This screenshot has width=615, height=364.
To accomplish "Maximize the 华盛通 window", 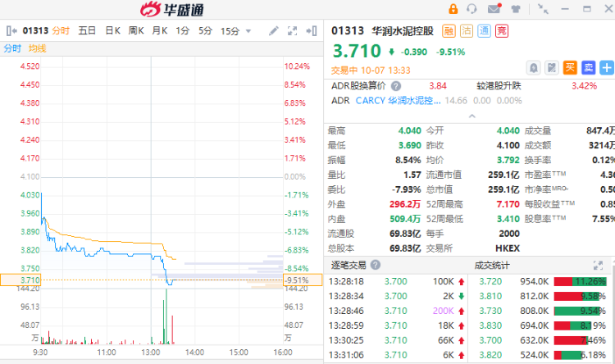I will pyautogui.click(x=587, y=9).
